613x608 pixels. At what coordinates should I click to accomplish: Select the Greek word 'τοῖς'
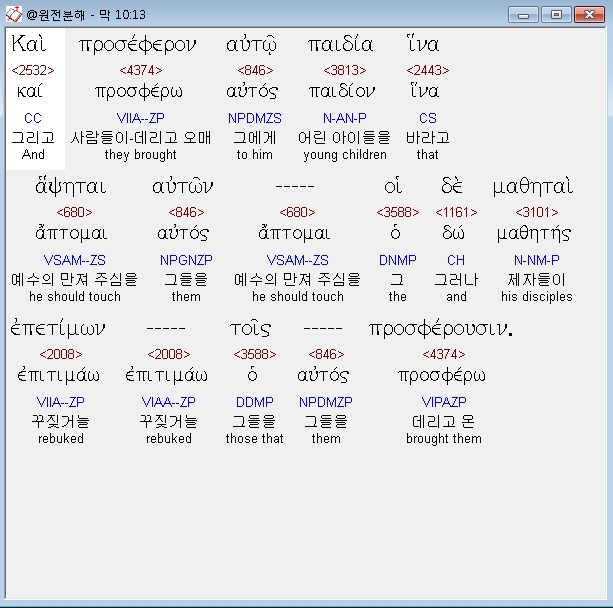coord(250,328)
